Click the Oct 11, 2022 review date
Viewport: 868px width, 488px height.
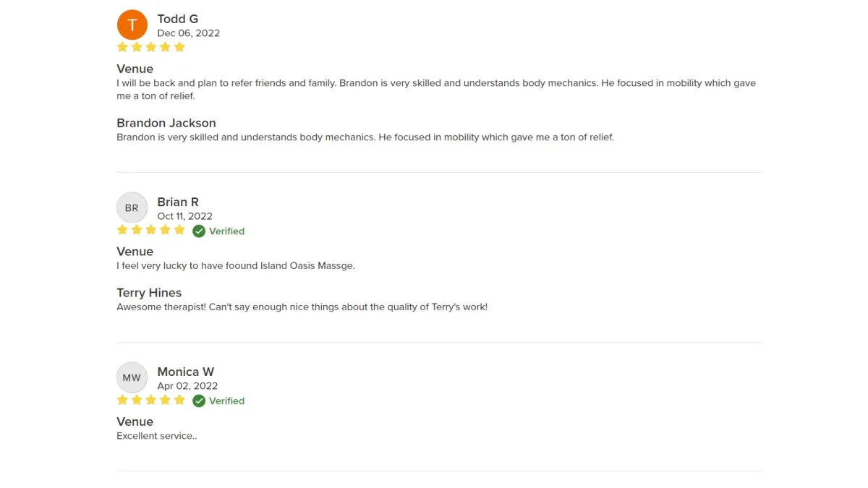185,216
